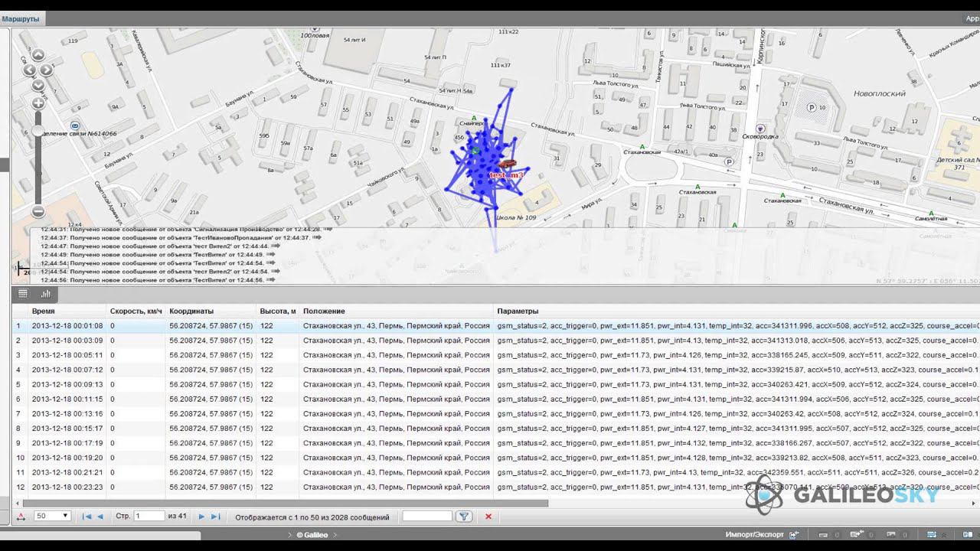Pan the map right with arrow button

pos(47,70)
